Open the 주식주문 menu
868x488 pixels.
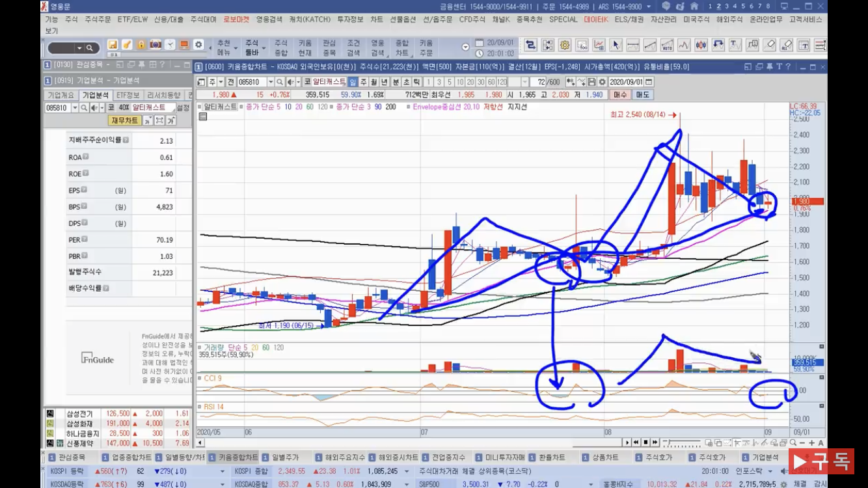click(x=98, y=20)
